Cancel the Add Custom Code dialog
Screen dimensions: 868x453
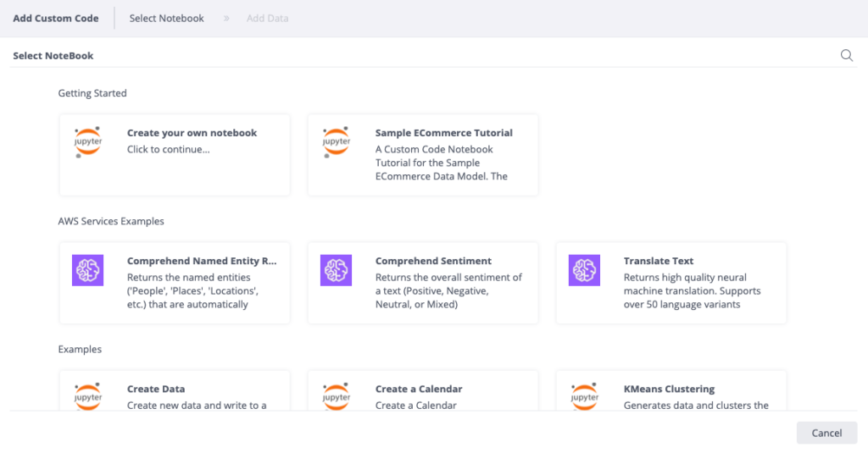click(x=826, y=433)
